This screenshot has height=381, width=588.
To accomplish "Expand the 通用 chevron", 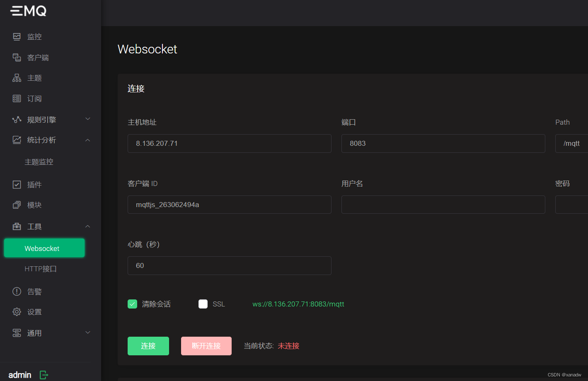I will 88,333.
